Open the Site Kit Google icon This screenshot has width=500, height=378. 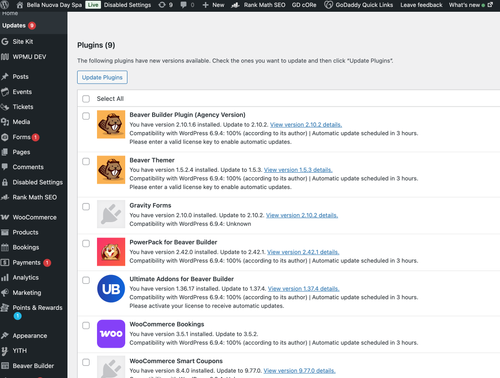pos(5,42)
